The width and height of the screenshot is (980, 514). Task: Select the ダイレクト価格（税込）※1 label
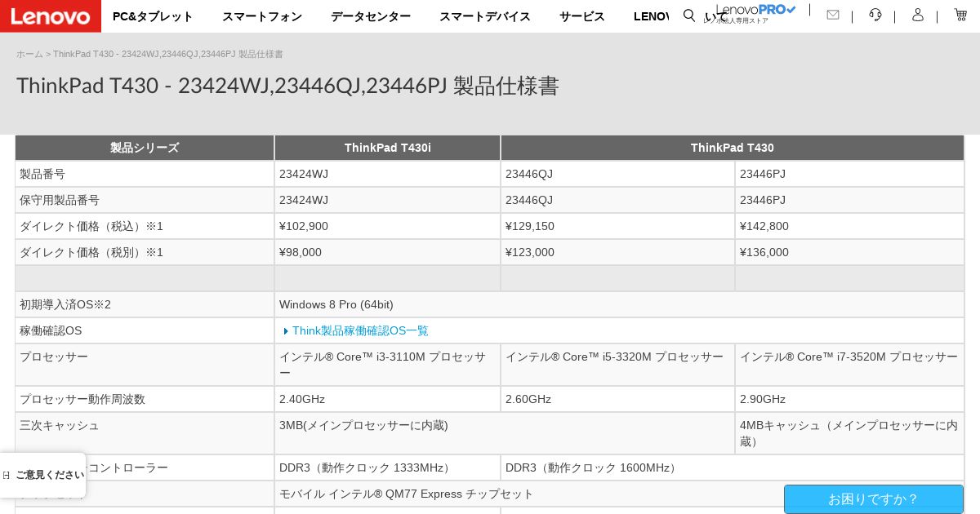point(145,226)
